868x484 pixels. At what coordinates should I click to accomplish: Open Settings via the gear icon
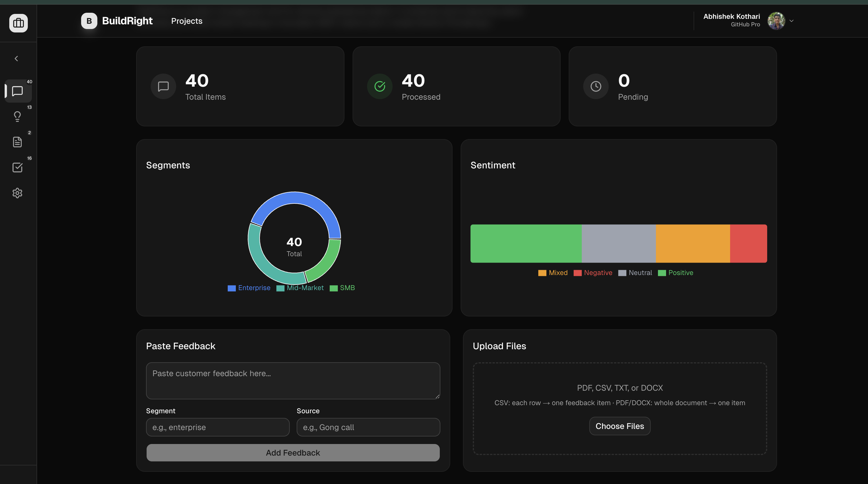pos(17,193)
